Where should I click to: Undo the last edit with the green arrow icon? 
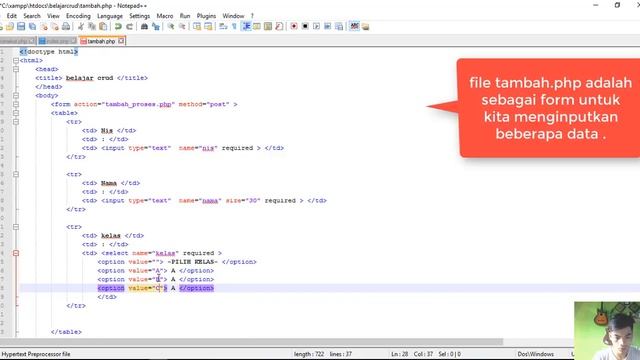[118, 27]
